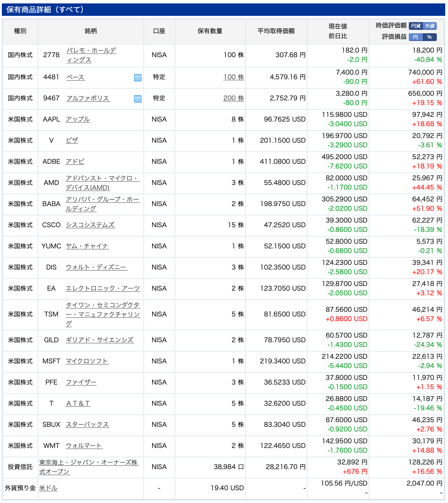Open the スターバックス stock link
Image resolution: width=448 pixels, height=503 pixels.
point(87,425)
